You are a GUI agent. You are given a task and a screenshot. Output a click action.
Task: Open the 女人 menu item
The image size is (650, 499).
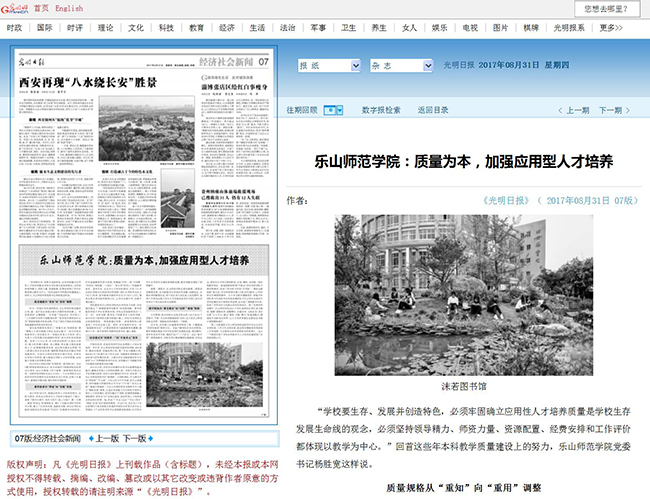pyautogui.click(x=409, y=28)
